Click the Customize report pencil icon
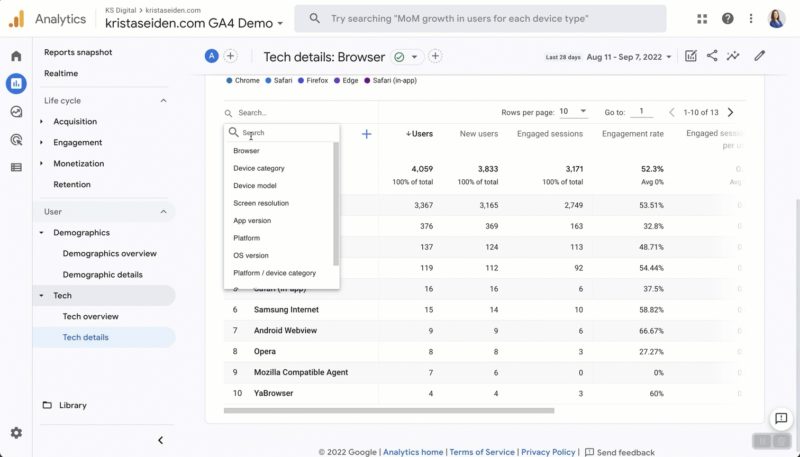Image resolution: width=800 pixels, height=457 pixels. [x=760, y=56]
